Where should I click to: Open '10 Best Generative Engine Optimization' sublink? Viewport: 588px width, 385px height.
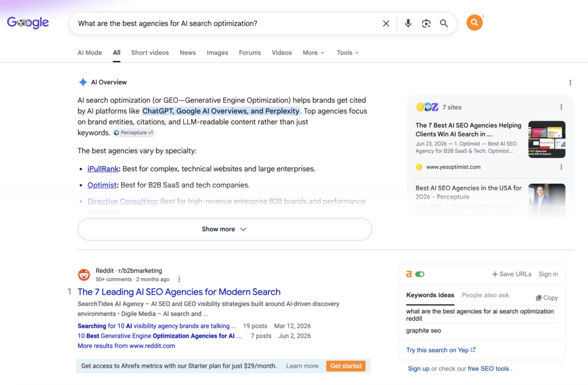coord(160,336)
